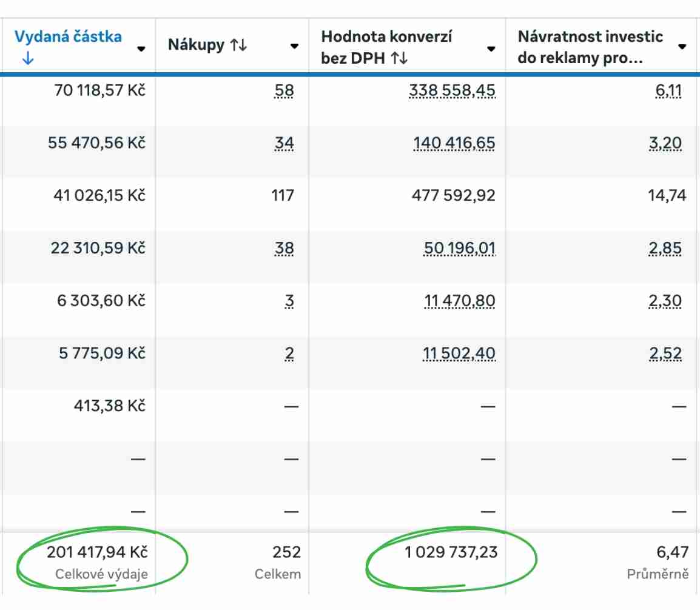The image size is (700, 610).
Task: Click the ROAS value 14,74
Action: point(667,195)
